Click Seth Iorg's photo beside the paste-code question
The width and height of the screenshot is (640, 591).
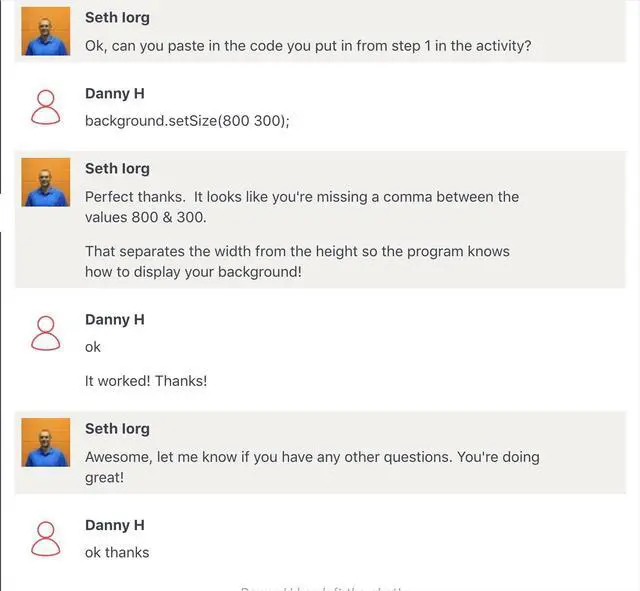click(x=46, y=31)
